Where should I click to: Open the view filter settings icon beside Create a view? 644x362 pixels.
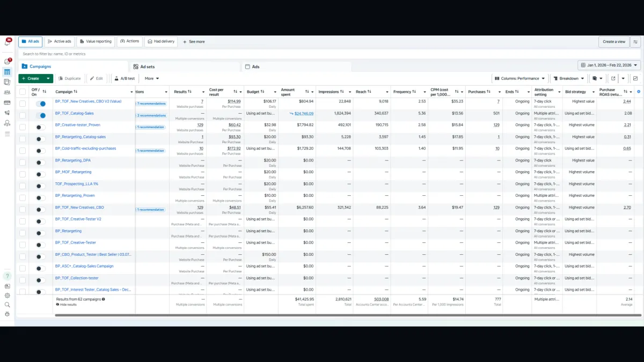click(635, 41)
